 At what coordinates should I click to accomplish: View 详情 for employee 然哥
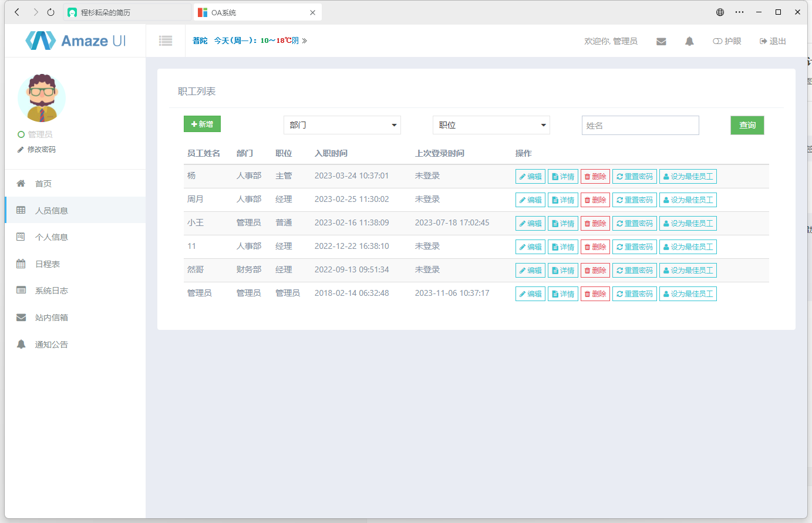point(563,271)
